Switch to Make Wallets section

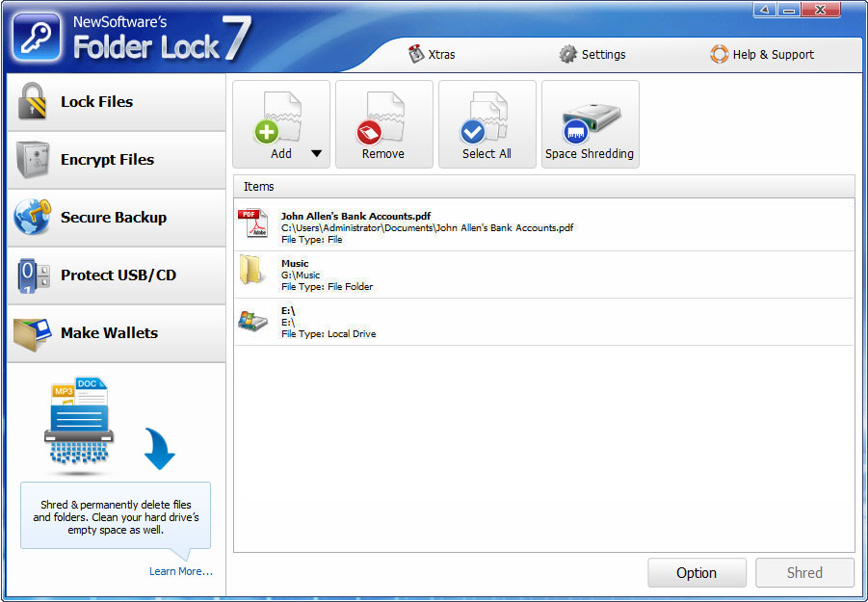pos(117,333)
